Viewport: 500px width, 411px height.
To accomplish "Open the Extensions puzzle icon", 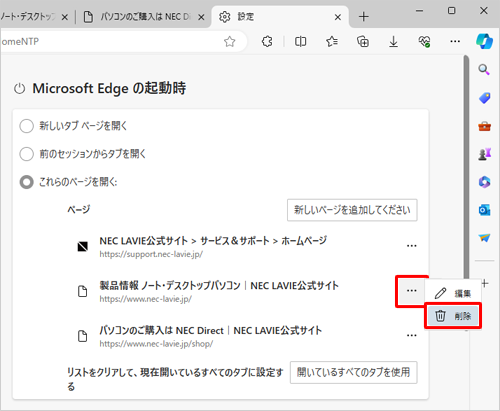I will tap(267, 42).
